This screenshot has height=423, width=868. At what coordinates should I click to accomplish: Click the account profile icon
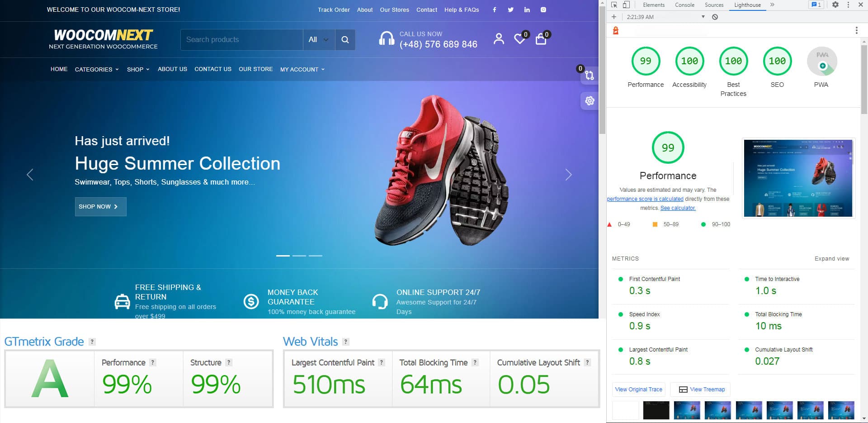point(499,39)
